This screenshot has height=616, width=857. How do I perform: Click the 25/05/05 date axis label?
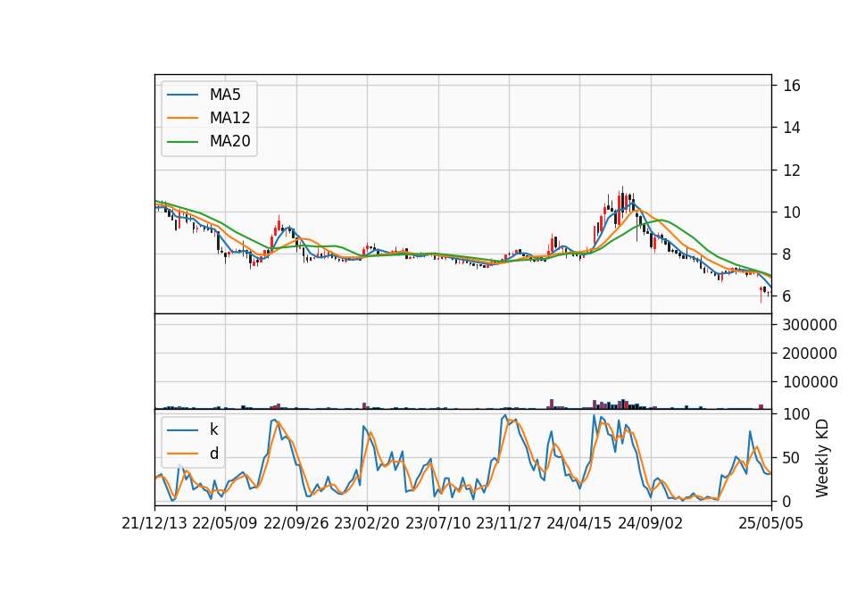[x=770, y=523]
